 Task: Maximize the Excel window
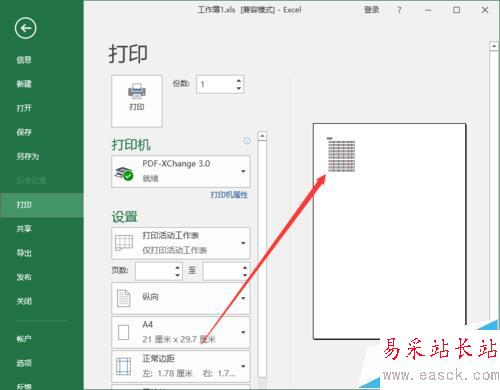point(457,10)
